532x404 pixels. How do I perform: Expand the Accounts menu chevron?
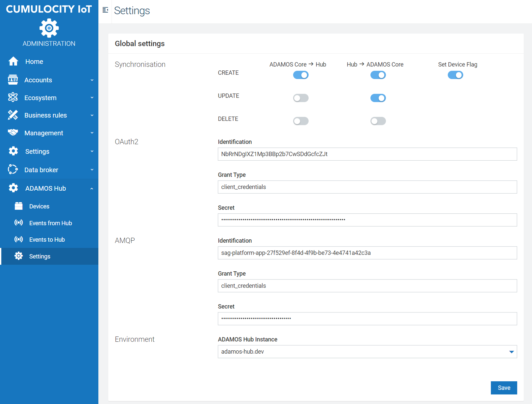coord(92,80)
